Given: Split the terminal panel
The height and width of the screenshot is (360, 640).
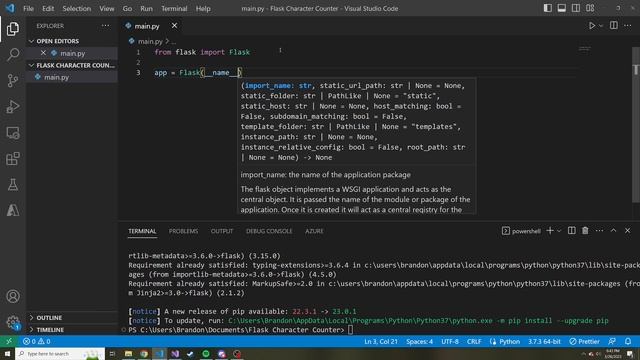Looking at the screenshot, I should (x=571, y=231).
